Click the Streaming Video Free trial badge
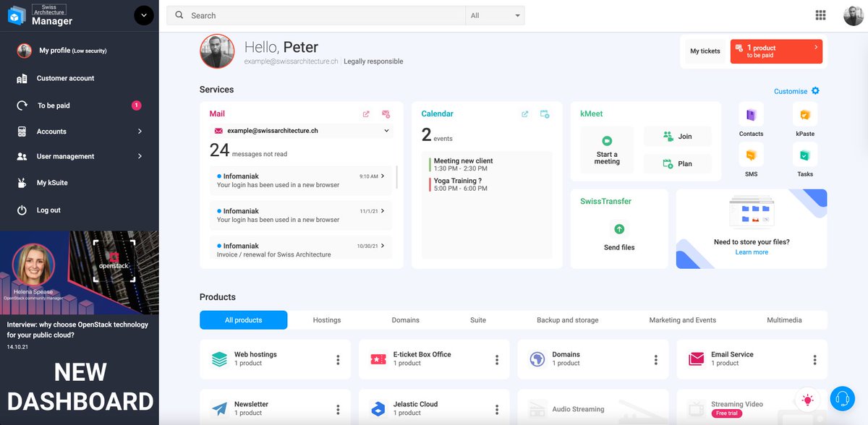Viewport: 868px width, 425px height. coord(728,413)
